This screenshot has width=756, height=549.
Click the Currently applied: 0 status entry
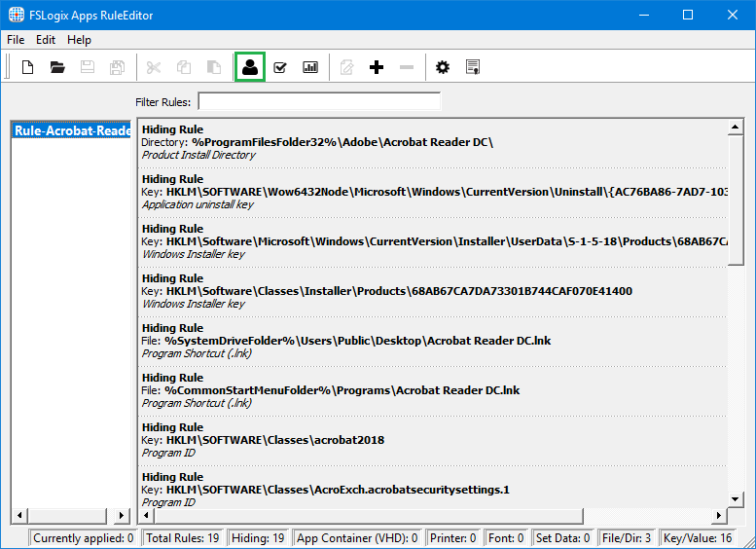click(x=83, y=538)
